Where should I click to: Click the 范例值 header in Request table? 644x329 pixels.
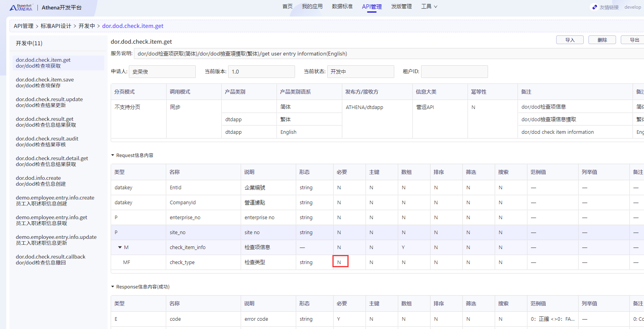(553, 172)
